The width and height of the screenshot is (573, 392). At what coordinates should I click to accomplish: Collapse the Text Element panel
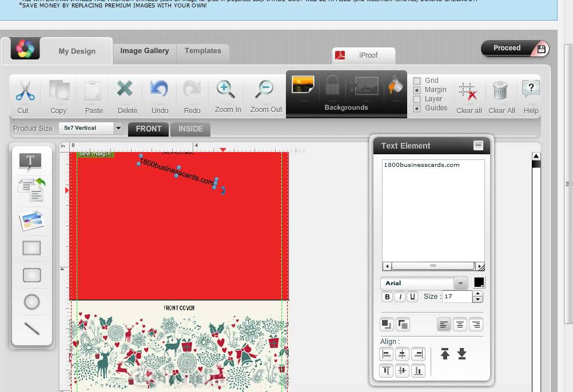[478, 145]
